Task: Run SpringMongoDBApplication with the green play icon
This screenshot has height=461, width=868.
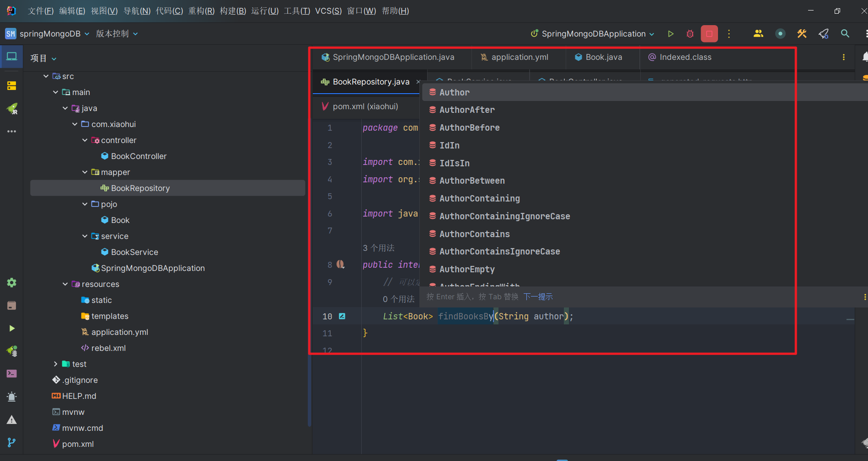Action: coord(670,34)
